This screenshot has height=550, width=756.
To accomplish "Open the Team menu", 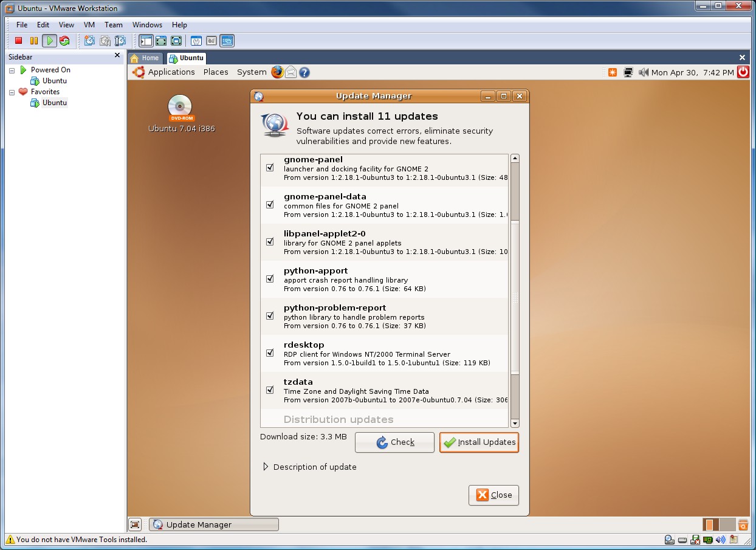I will click(114, 25).
